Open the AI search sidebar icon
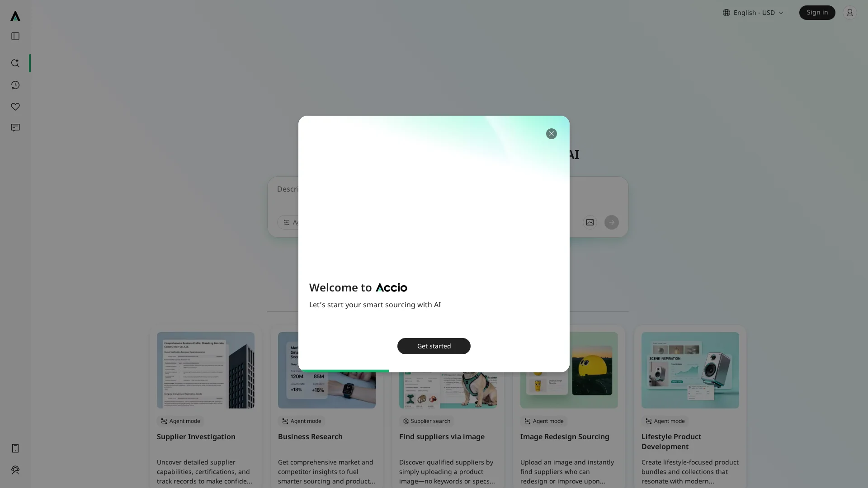868x488 pixels. tap(15, 63)
